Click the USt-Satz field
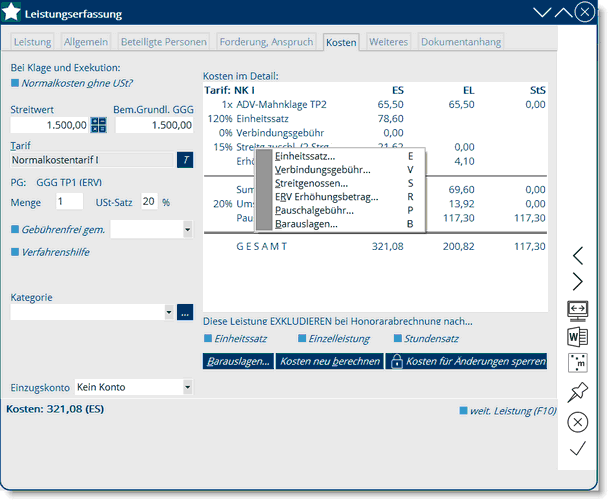Screen dimensions: 609x501 pyautogui.click(x=149, y=202)
